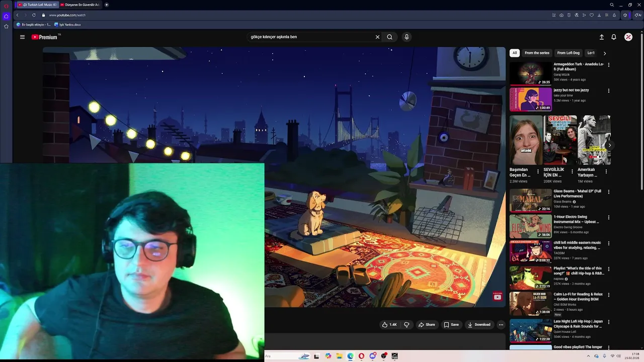
Task: Add page to bookmarks with heart icon
Action: pos(592,15)
